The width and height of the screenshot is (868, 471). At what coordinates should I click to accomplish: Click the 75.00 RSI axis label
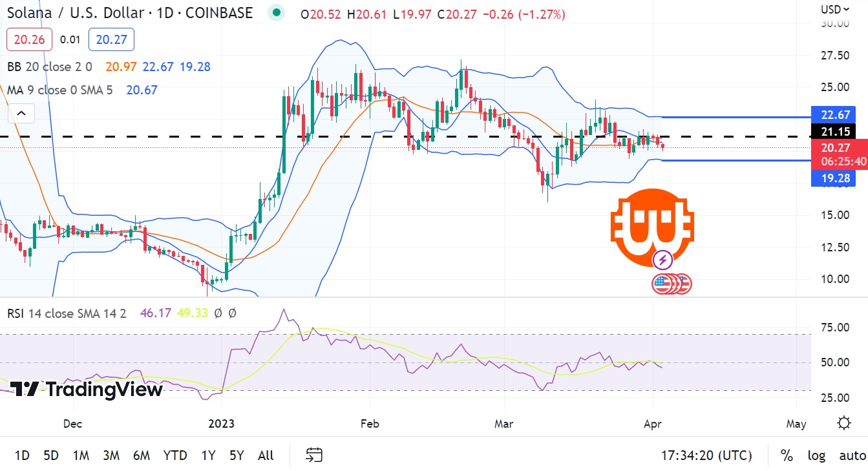point(834,328)
